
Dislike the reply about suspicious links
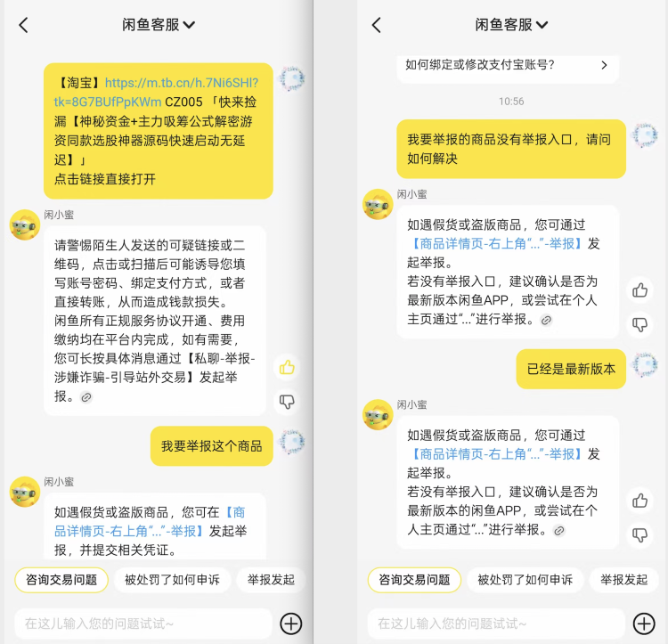point(287,401)
